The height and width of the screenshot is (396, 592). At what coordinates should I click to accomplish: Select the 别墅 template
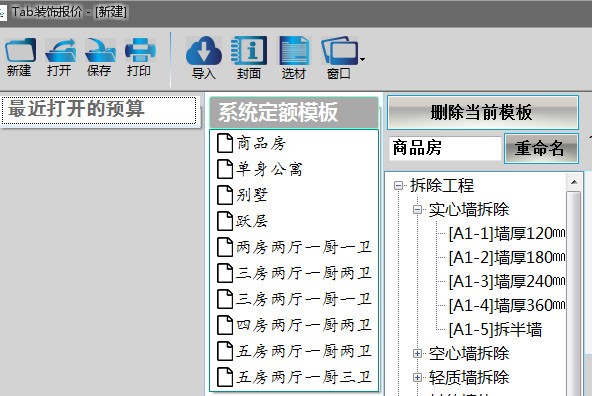(x=252, y=195)
